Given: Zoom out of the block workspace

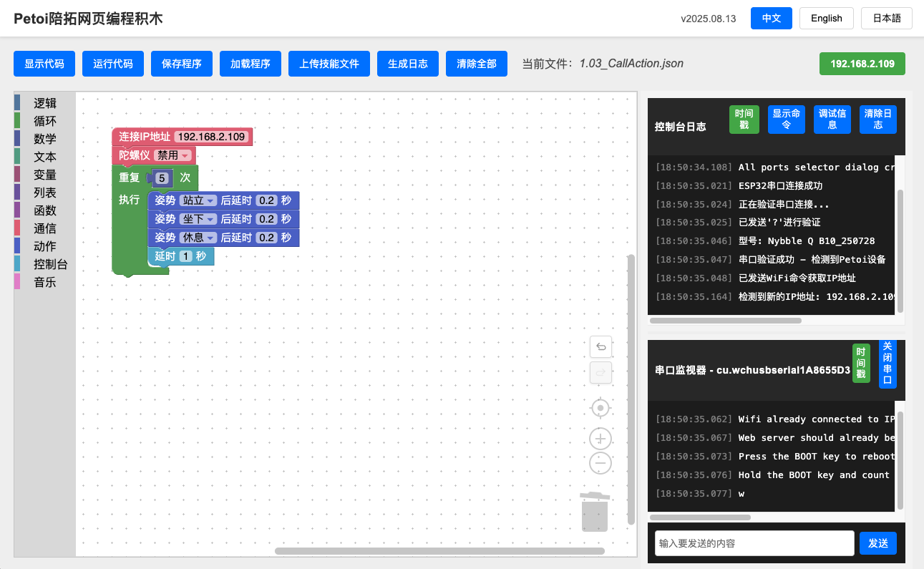Looking at the screenshot, I should point(600,462).
